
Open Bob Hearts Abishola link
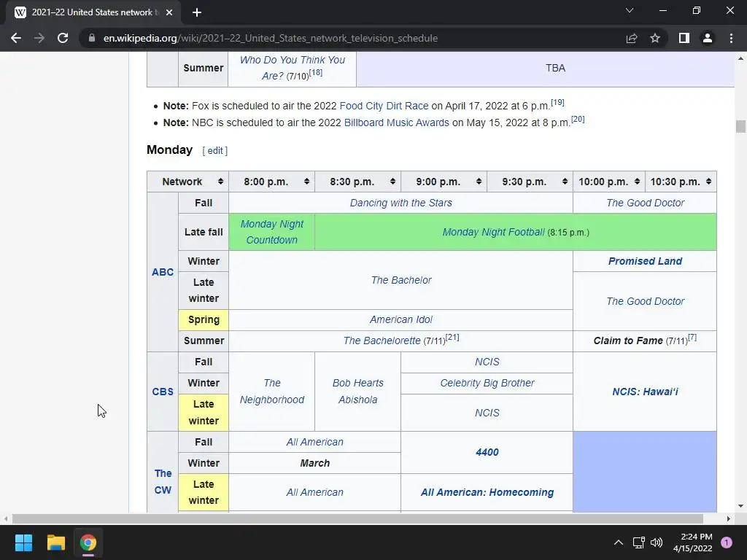pos(357,392)
